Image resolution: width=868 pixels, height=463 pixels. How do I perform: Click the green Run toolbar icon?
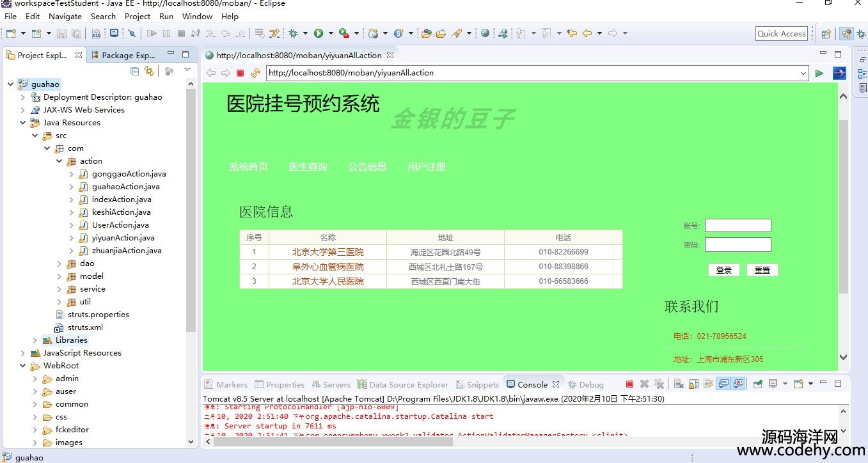click(319, 33)
